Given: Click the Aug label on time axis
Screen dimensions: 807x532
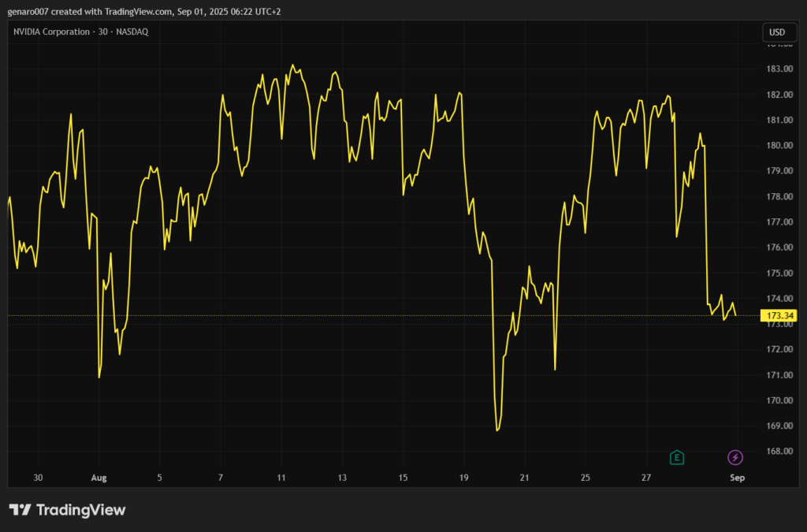Looking at the screenshot, I should [x=99, y=478].
